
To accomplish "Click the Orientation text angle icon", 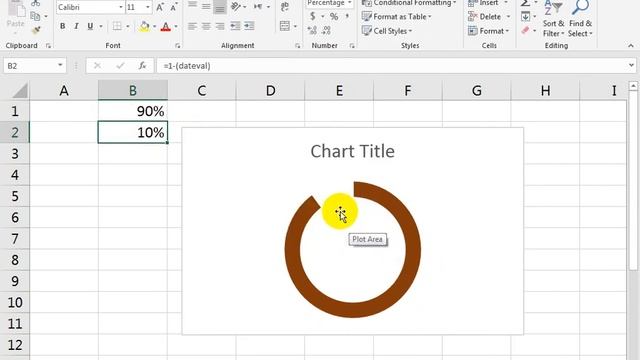I will (x=236, y=7).
